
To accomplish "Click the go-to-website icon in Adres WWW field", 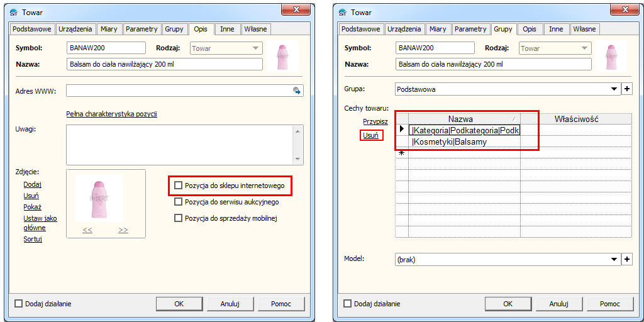I will point(297,91).
